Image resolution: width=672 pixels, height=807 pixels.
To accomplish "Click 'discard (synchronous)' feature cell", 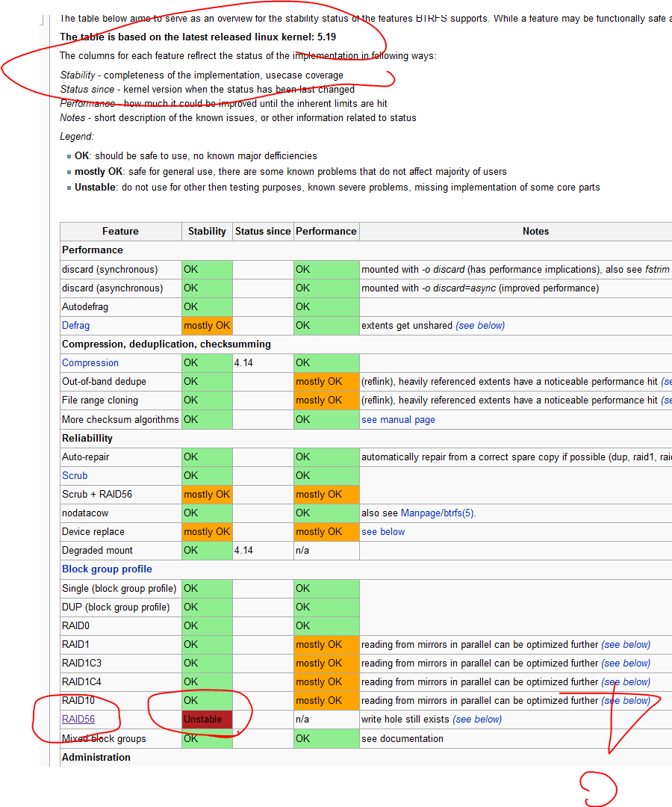I will [x=120, y=269].
